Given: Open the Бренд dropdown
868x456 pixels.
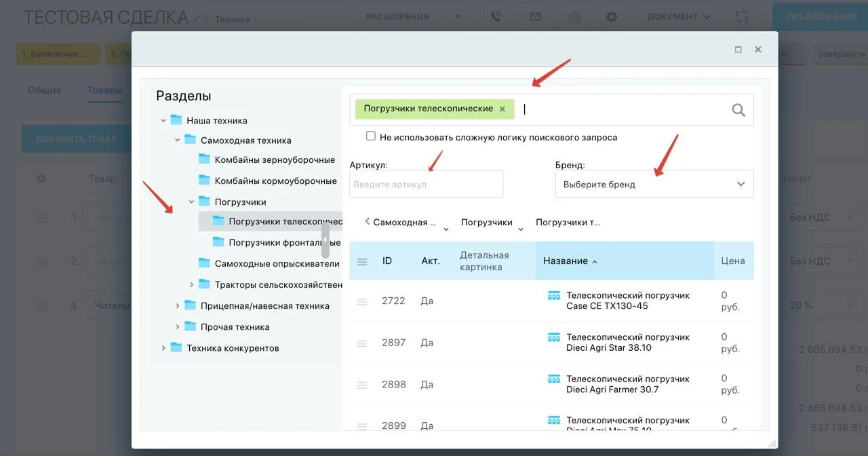Looking at the screenshot, I should (x=654, y=184).
